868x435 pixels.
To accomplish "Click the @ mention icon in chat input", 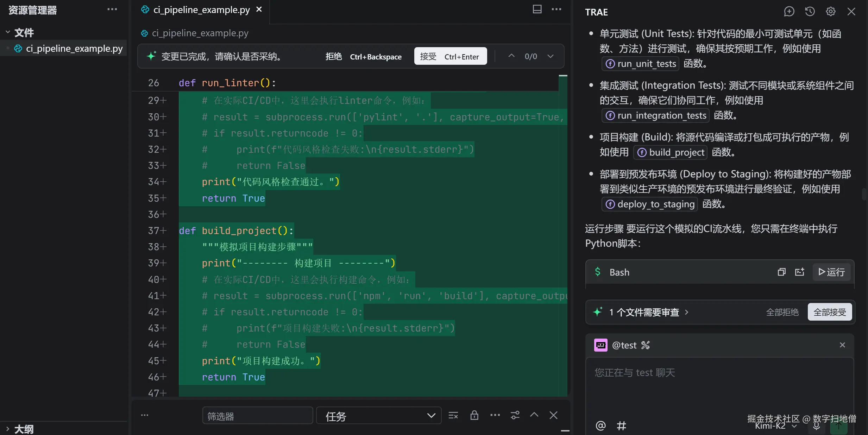I will click(x=600, y=426).
